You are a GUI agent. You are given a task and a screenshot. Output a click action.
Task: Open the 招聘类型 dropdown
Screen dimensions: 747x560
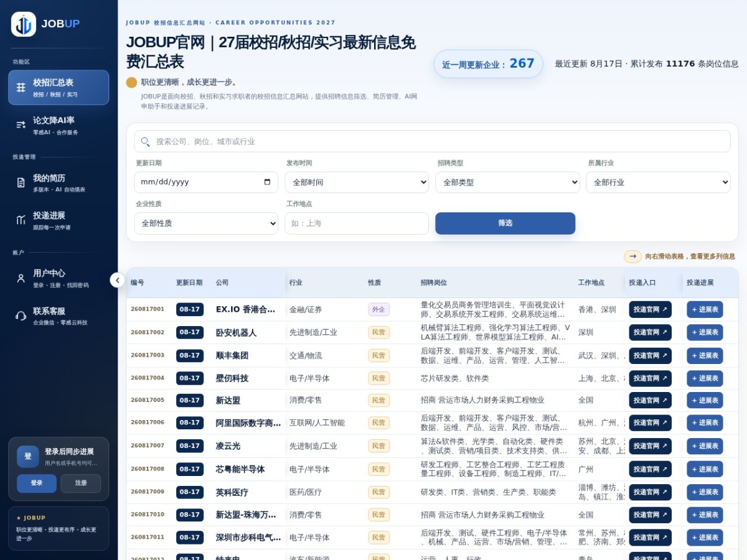coord(507,182)
